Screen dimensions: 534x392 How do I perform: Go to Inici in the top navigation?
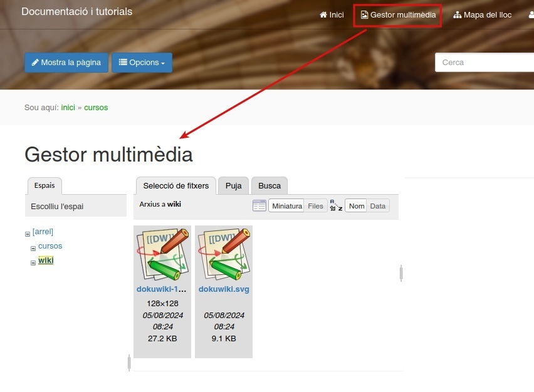tap(332, 15)
